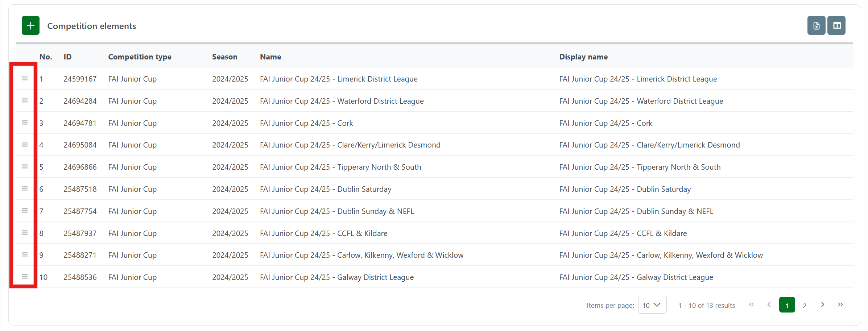Click the Display name column header
868x331 pixels.
pos(583,57)
